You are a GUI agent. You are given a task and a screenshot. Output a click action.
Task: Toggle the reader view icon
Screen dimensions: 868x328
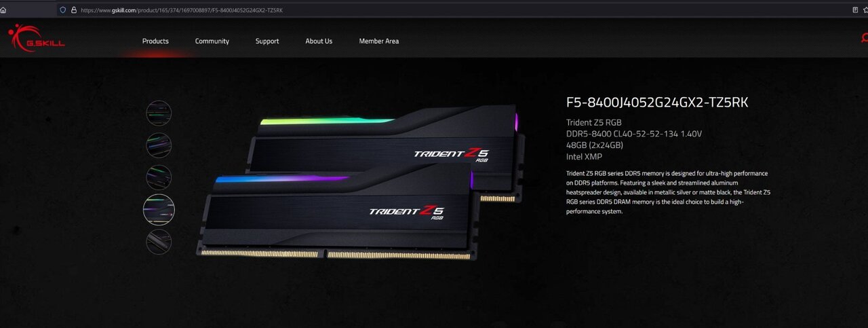(x=854, y=10)
